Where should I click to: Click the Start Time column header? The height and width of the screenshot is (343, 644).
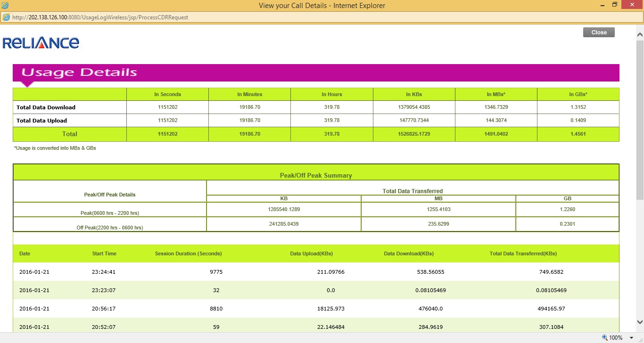click(x=104, y=253)
